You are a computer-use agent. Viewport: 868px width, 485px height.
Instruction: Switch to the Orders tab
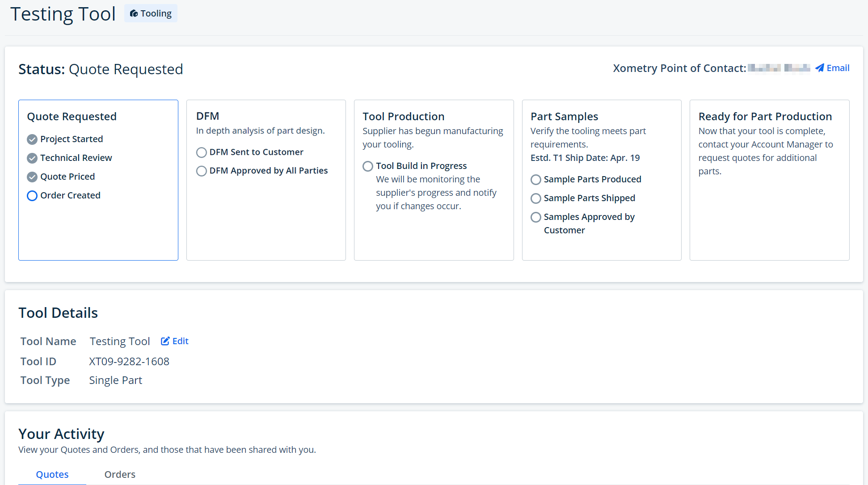tap(119, 474)
